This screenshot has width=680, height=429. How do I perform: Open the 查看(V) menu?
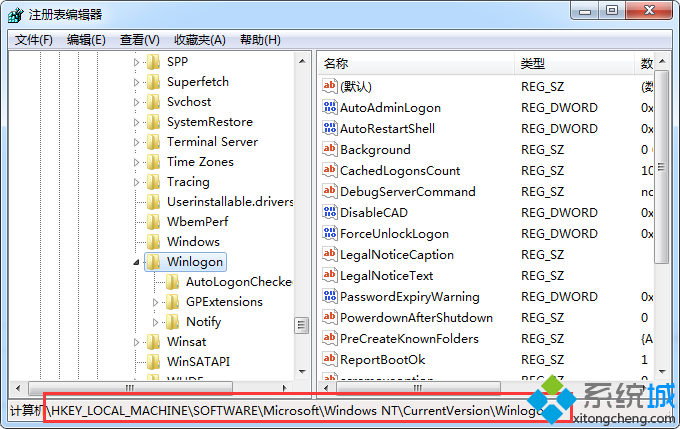click(140, 40)
